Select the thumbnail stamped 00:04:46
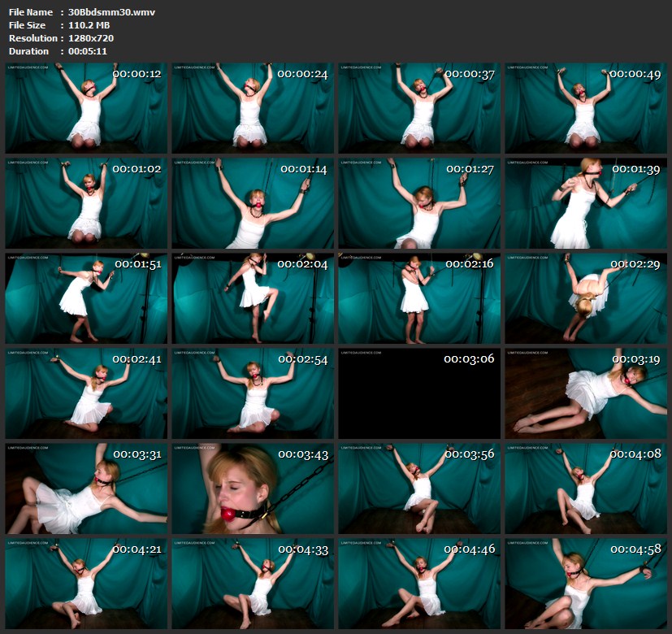 (x=419, y=584)
